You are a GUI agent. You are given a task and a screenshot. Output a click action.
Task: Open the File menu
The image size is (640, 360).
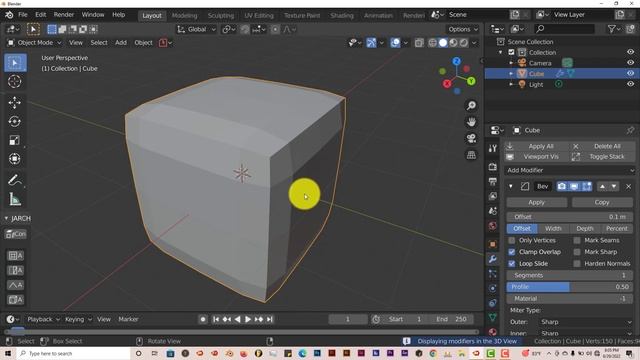coord(23,15)
